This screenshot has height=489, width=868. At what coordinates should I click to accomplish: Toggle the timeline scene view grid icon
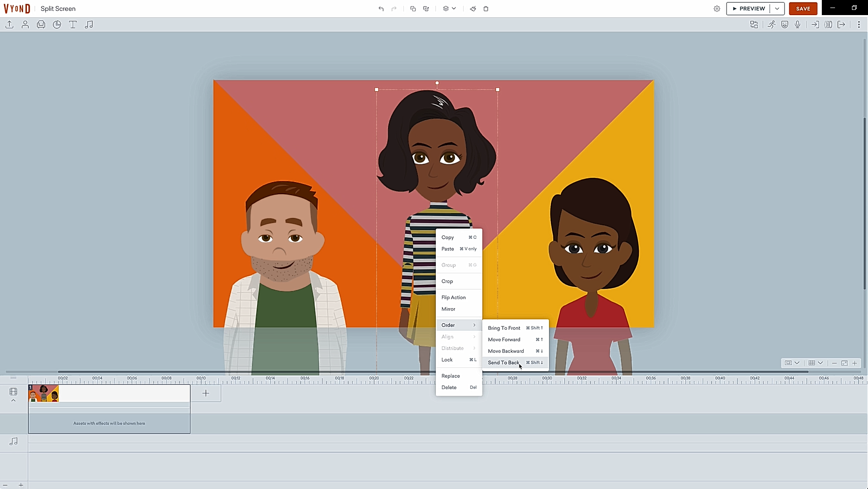pos(13,391)
